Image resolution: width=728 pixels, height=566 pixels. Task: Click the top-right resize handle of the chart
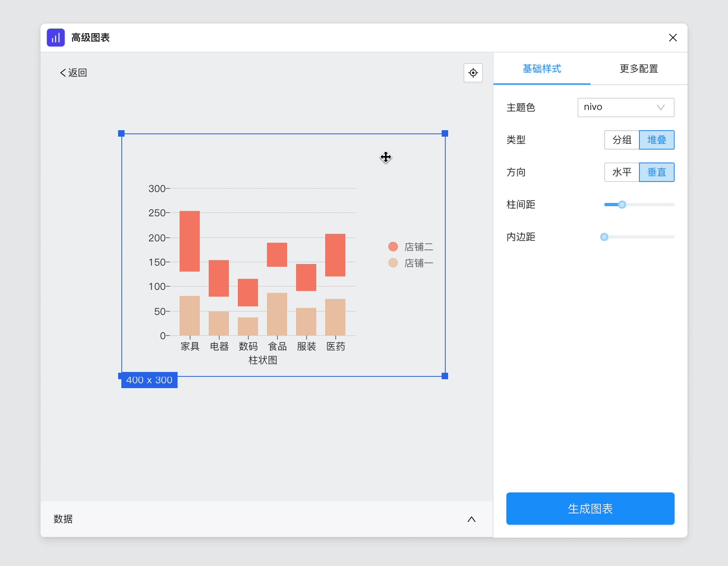coord(445,133)
